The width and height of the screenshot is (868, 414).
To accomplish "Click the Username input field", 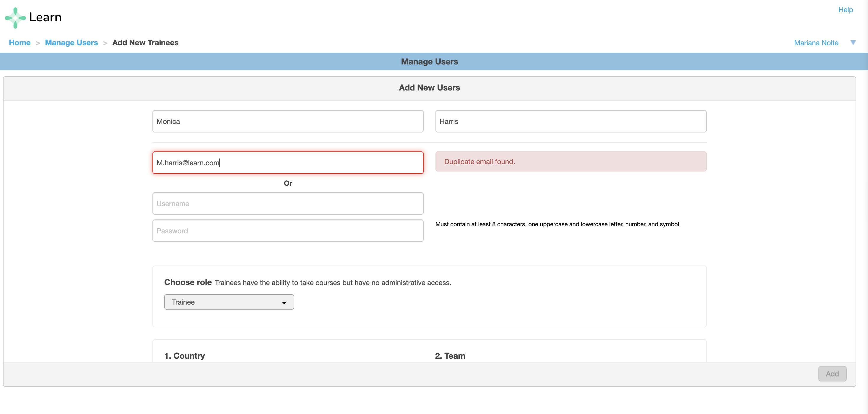I will click(288, 204).
